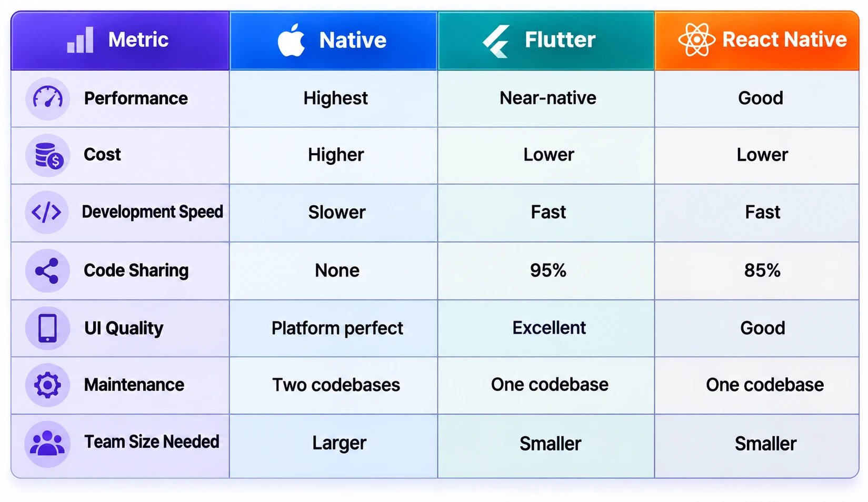Screen dimensions: 868x502
Task: Click the Flutter 95% code sharing cell
Action: coord(546,271)
